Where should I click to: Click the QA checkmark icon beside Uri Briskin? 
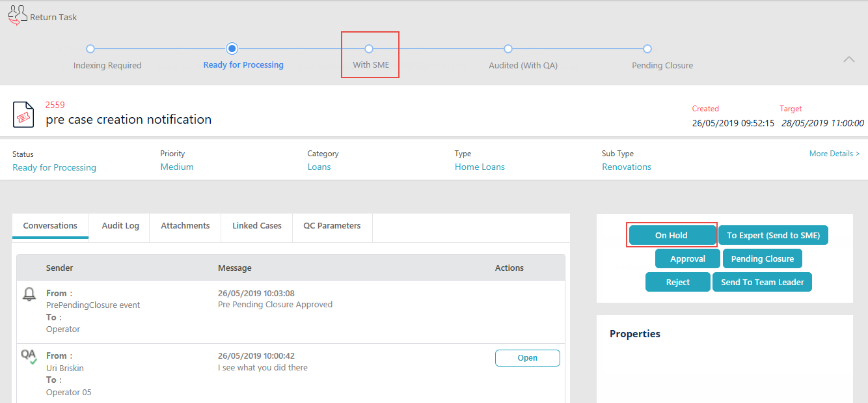(x=29, y=356)
